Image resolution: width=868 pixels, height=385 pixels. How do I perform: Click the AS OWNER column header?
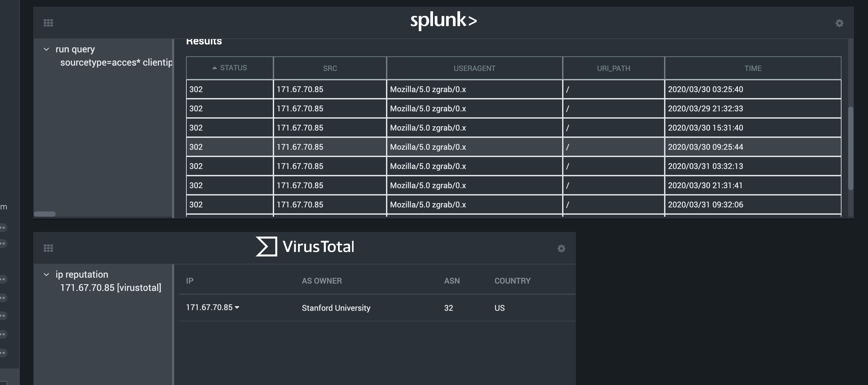[321, 281]
